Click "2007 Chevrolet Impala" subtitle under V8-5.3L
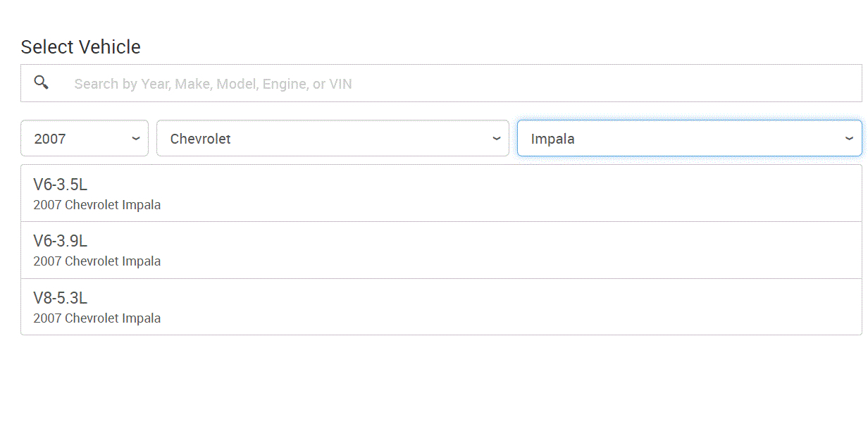Screen dimensions: 868x429 tap(97, 318)
